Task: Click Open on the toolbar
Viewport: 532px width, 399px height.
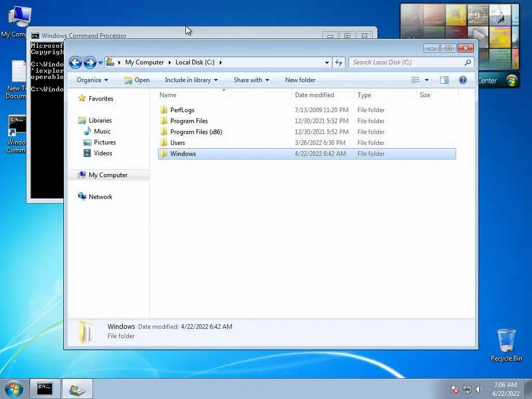Action: click(137, 80)
